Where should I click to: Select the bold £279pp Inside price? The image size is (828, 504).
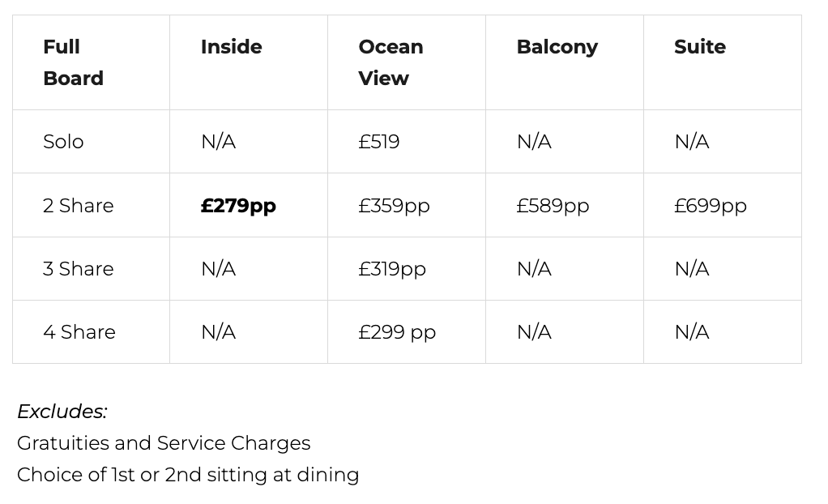coord(238,206)
